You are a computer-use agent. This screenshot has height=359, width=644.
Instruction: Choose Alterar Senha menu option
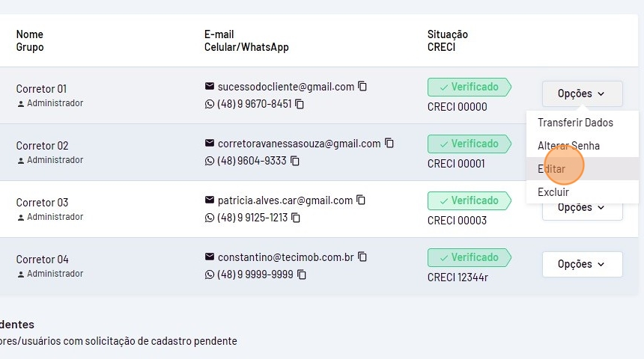coord(568,146)
